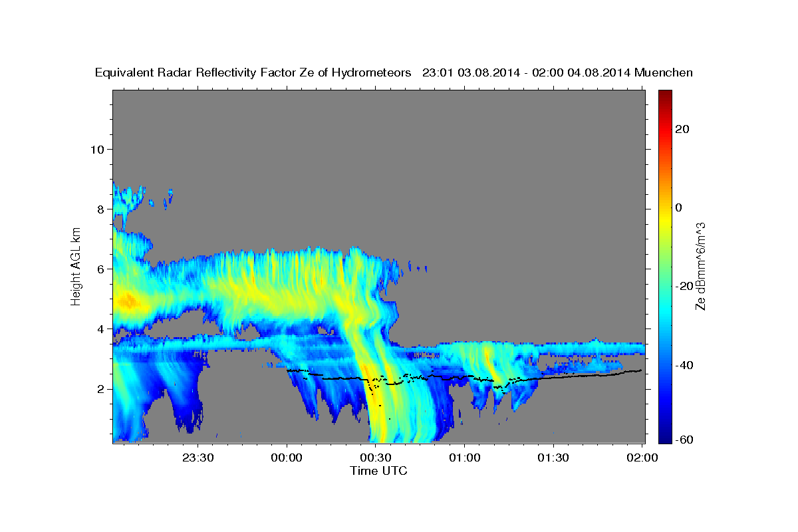The width and height of the screenshot is (798, 532).
Task: Click the 'Time UTC' axis label
Action: coord(378,471)
